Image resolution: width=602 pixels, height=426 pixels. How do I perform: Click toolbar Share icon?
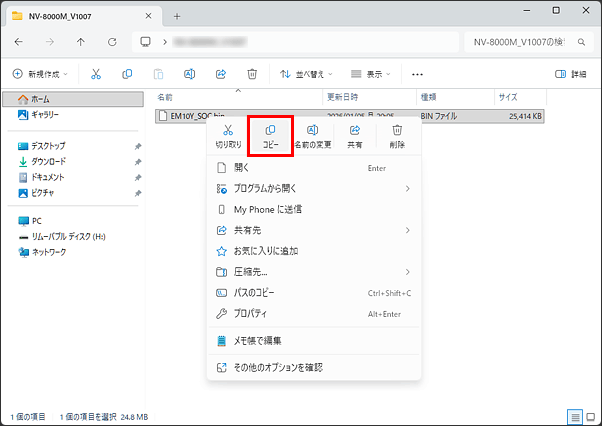click(221, 74)
